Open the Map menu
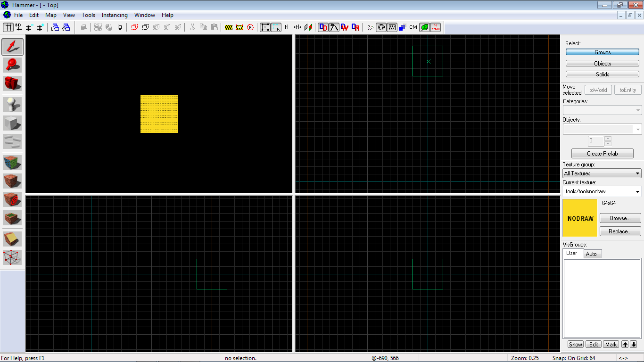This screenshot has width=644, height=362. pyautogui.click(x=51, y=15)
